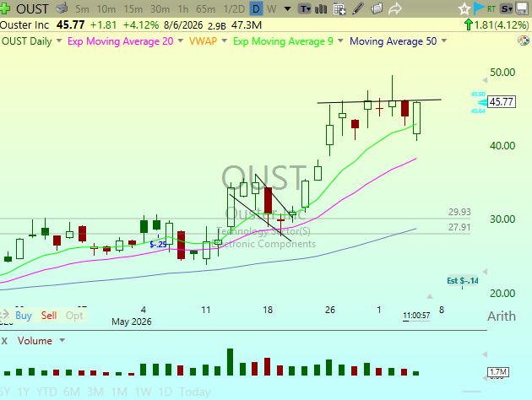Select the 65m timeframe

point(205,9)
